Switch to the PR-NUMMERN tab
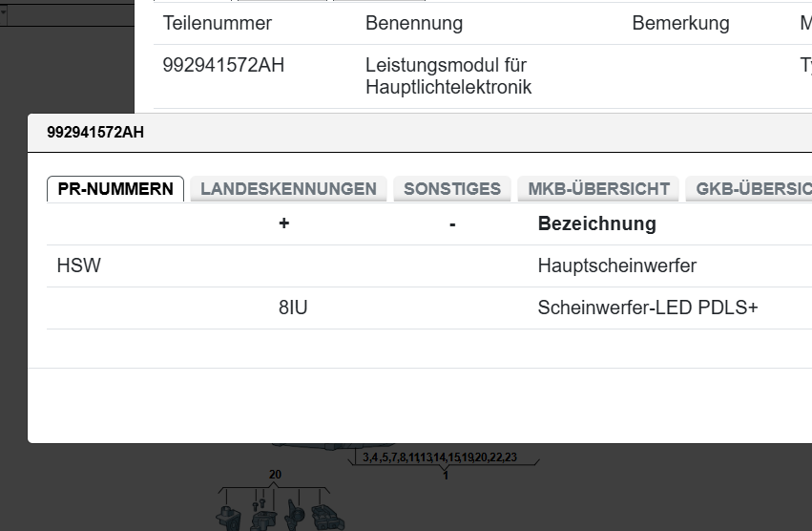The image size is (812, 531). click(x=115, y=189)
